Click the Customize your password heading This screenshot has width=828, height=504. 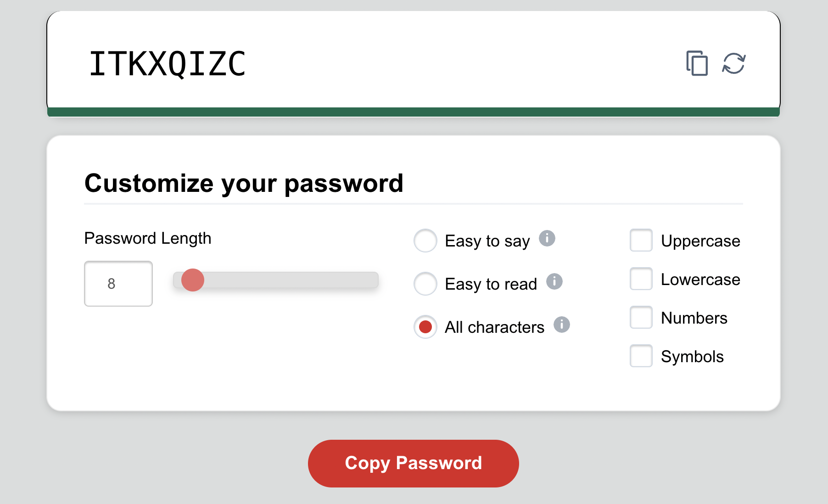244,183
